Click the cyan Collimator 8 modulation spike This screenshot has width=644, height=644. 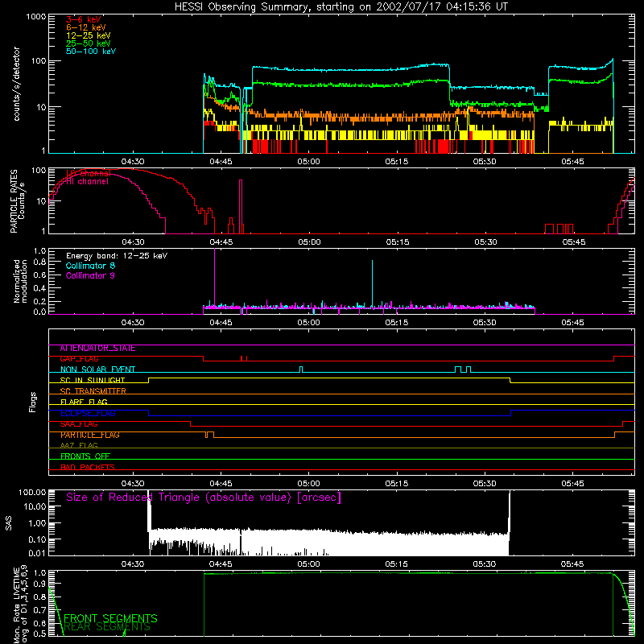[x=372, y=283]
